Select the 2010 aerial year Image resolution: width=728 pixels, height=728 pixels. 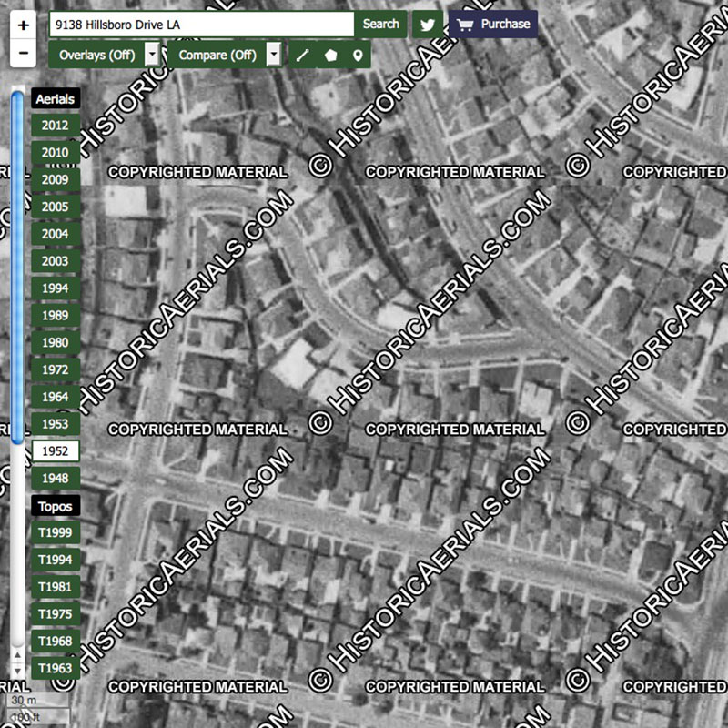click(56, 152)
